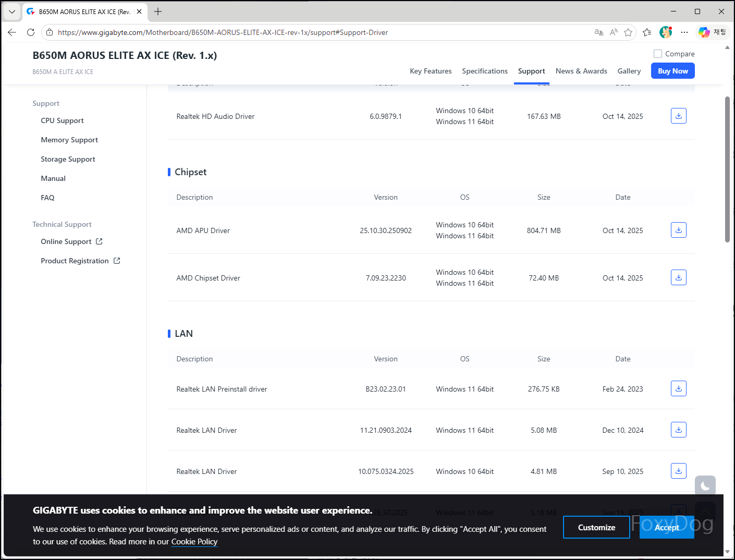Open the Cookie Policy link
This screenshot has width=735, height=560.
(194, 542)
